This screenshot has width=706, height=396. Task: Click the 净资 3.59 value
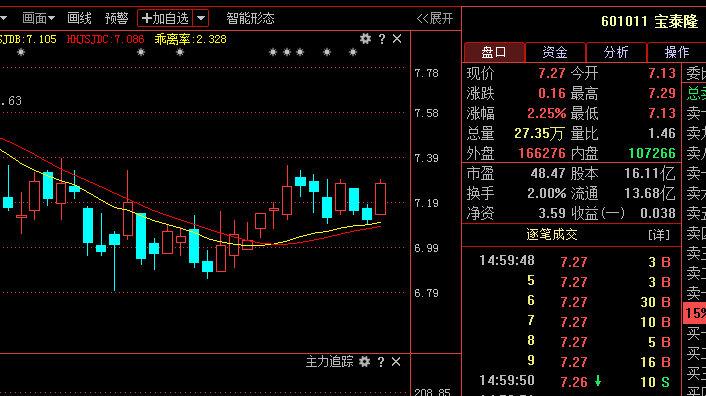point(552,213)
